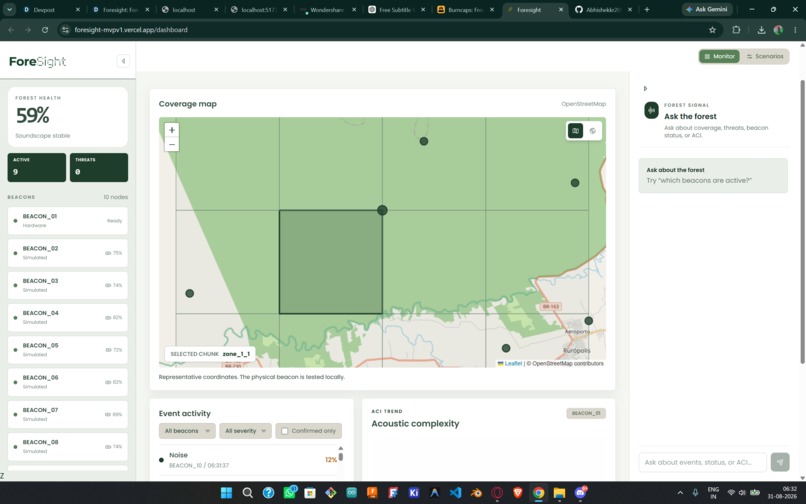The height and width of the screenshot is (504, 806).
Task: Open Chrome extensions puzzle icon
Action: [x=736, y=30]
